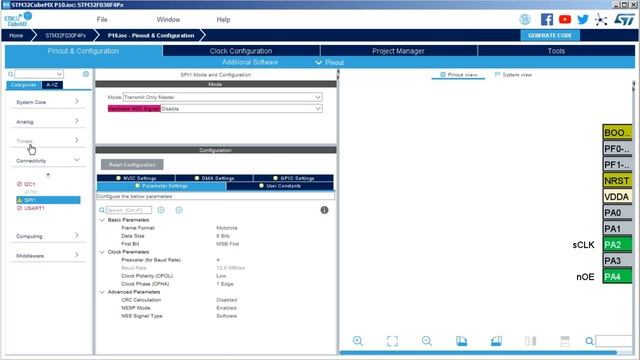640x360 pixels.
Task: Expand the Middleware category
Action: (48, 256)
